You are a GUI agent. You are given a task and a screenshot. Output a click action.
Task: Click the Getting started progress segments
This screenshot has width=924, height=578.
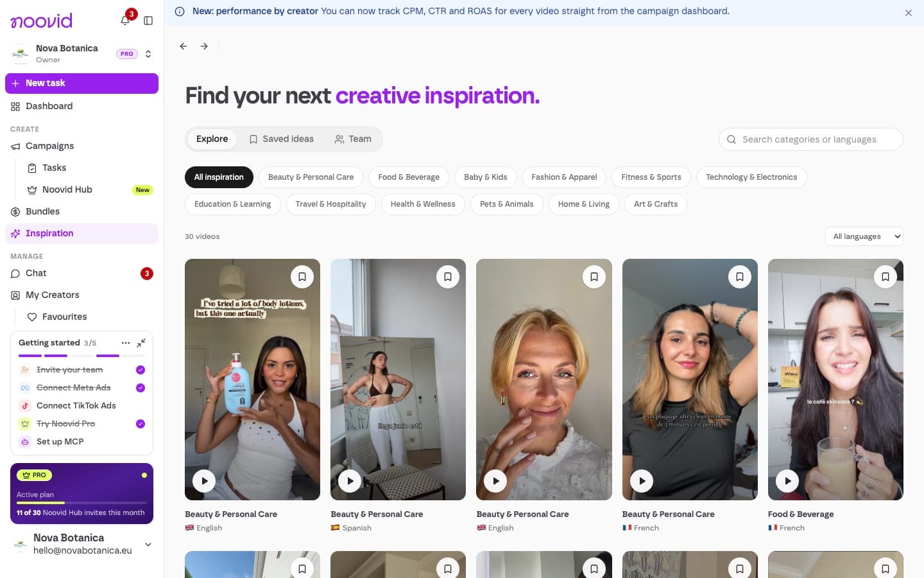pos(81,356)
